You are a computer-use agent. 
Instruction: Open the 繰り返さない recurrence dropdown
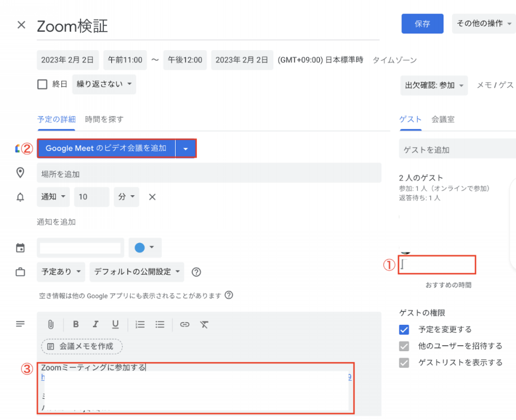click(x=104, y=84)
